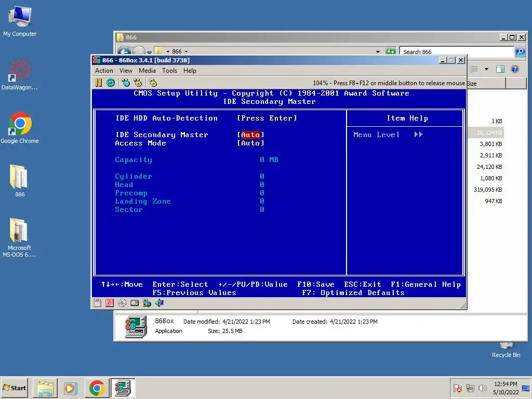Image resolution: width=532 pixels, height=399 pixels.
Task: Click the network status bar icon
Action: click(147, 303)
